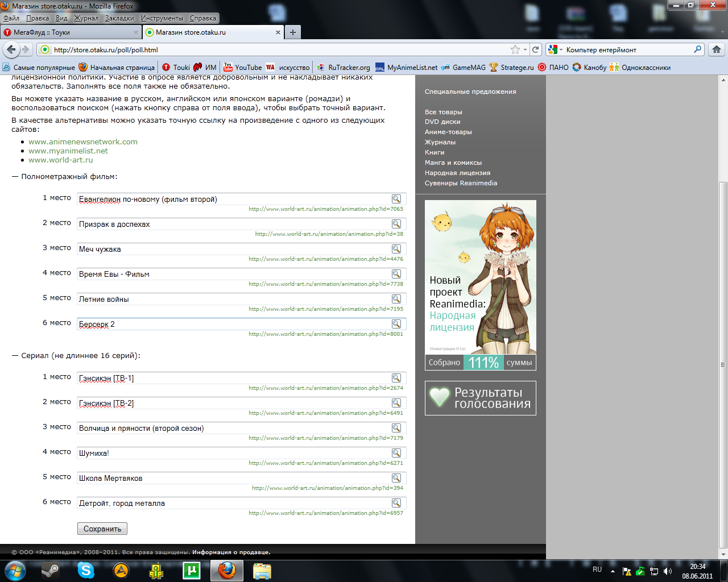This screenshot has height=582, width=728.
Task: Open RuTracker.org bookmark
Action: click(344, 67)
